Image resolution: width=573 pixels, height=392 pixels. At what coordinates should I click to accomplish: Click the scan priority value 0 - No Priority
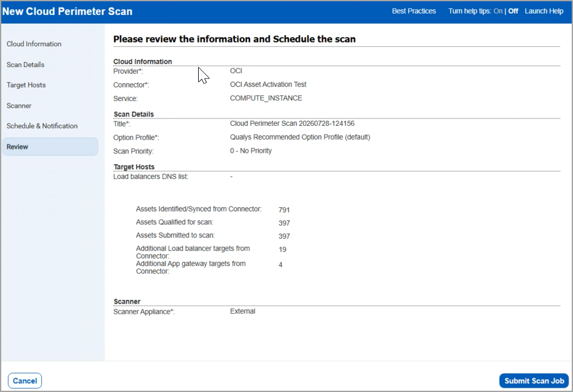click(x=251, y=151)
